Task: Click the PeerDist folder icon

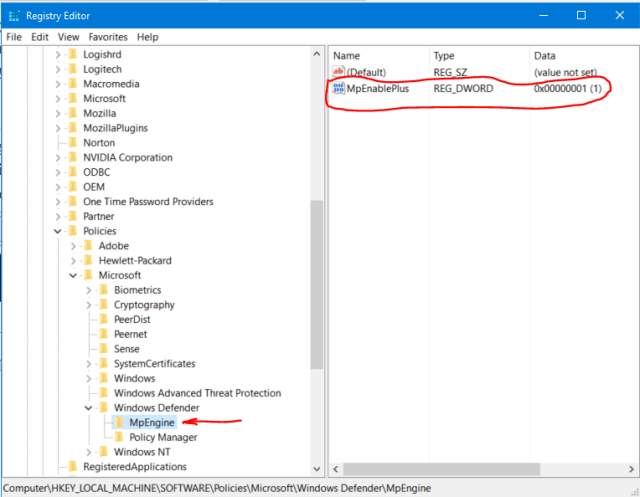Action: click(104, 319)
